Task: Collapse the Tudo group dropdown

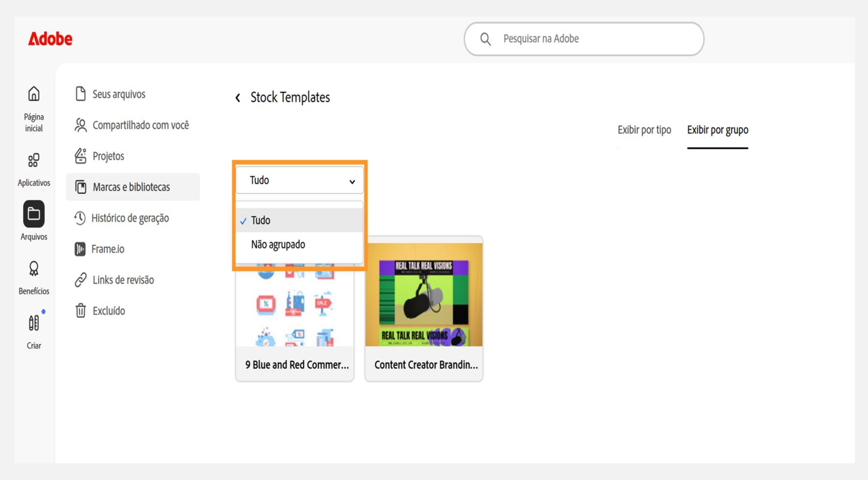Action: (x=299, y=181)
